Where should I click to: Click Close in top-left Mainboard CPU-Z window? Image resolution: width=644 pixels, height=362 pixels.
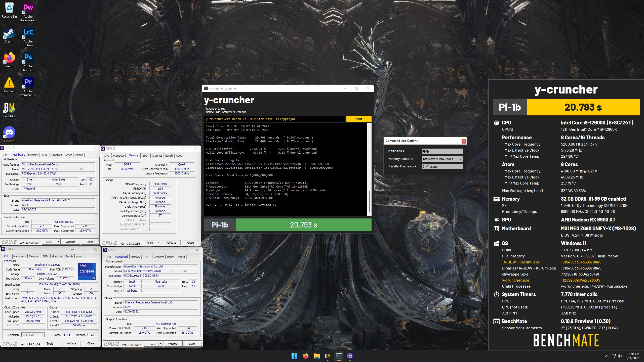[x=90, y=242]
